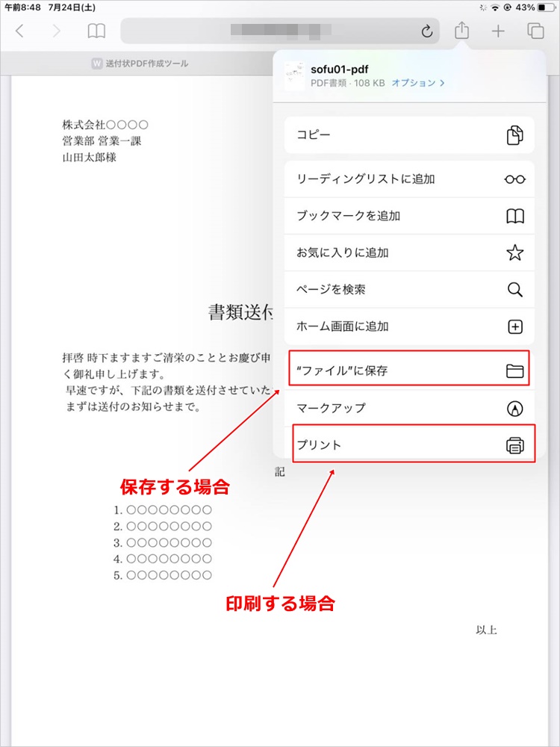Click 株式会社○○○○ in the document

click(x=105, y=125)
